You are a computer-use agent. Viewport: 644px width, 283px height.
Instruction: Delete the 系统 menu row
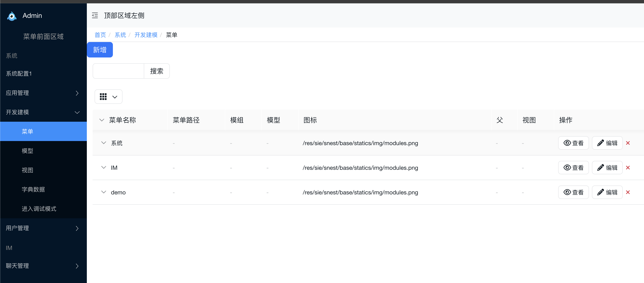click(x=628, y=143)
